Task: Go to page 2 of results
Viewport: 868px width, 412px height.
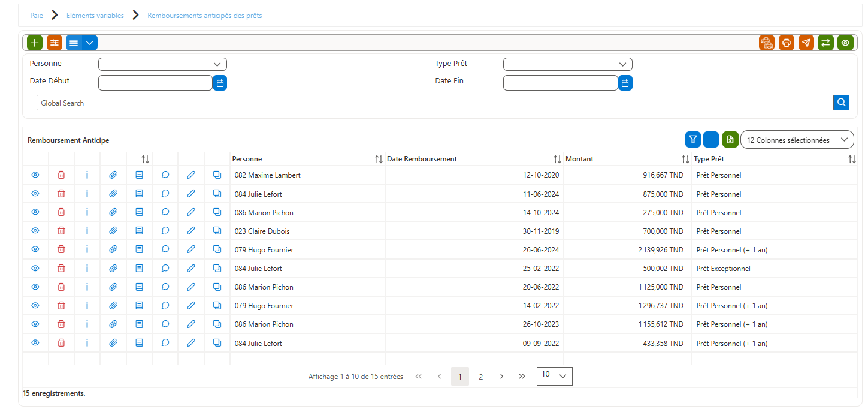Action: (x=480, y=377)
